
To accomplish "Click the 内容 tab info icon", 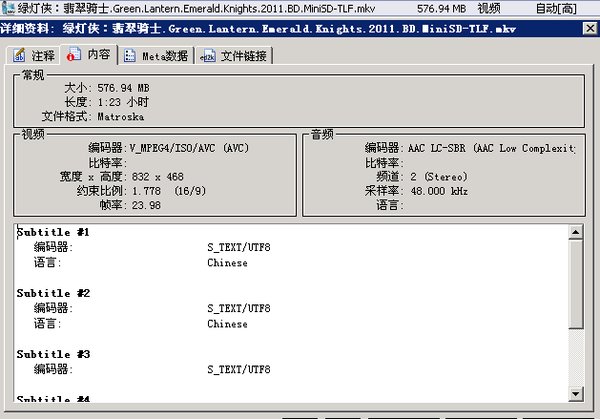I will tap(73, 54).
